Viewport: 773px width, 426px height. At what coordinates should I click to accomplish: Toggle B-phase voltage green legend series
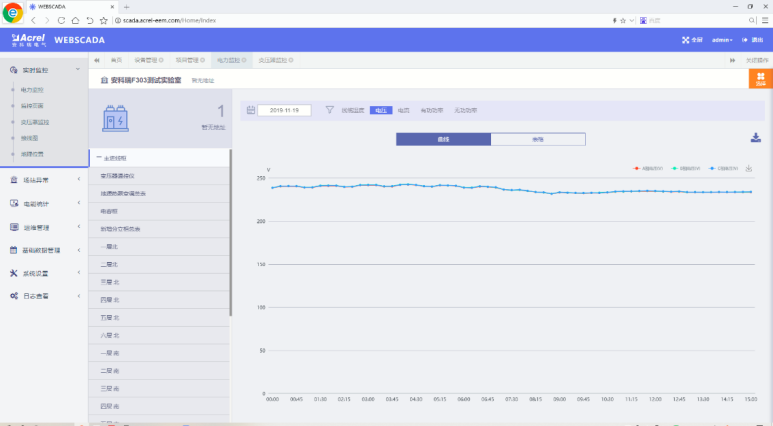(686, 169)
